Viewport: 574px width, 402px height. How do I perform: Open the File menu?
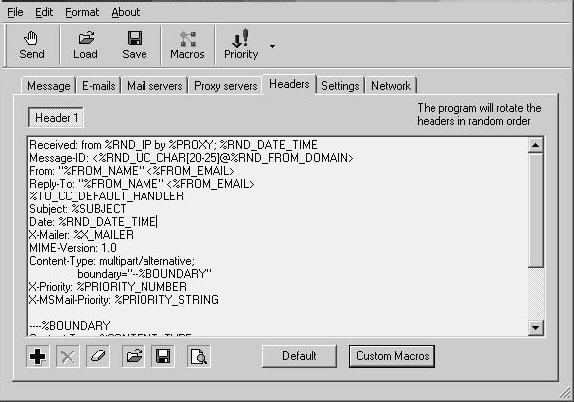coord(15,12)
